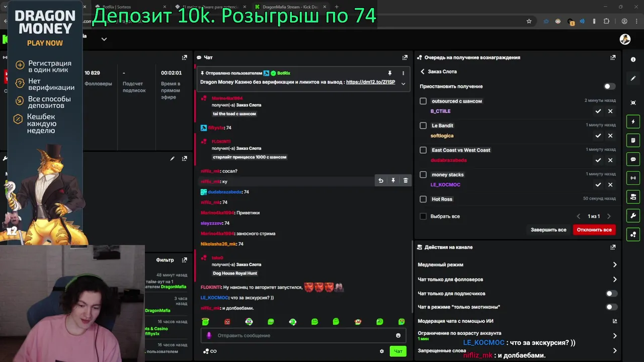
Task: Pop out the reward queue panel
Action: [612, 57]
